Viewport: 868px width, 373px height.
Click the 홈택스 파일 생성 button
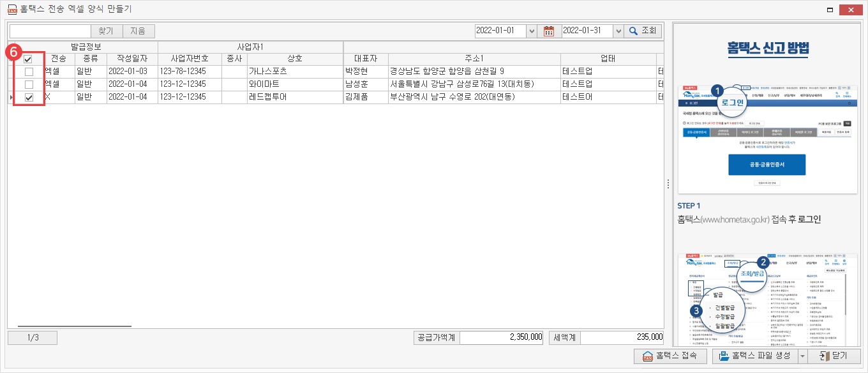(755, 356)
